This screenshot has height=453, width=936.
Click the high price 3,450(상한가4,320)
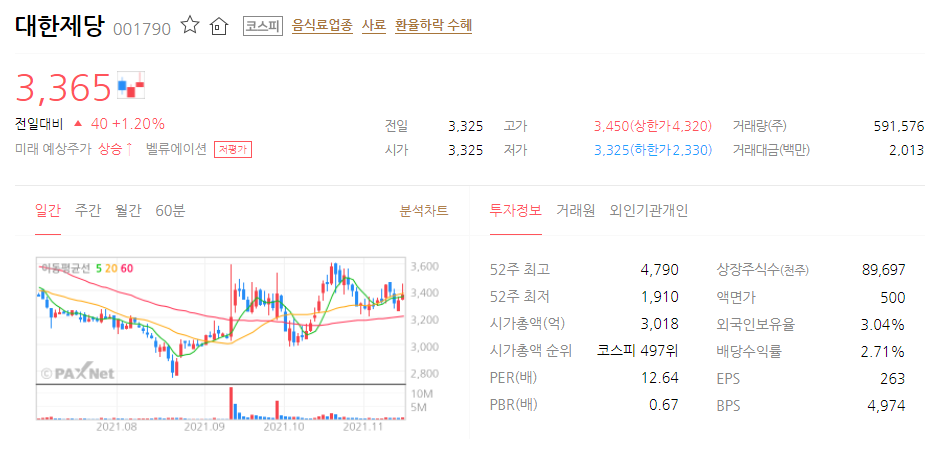pyautogui.click(x=653, y=126)
